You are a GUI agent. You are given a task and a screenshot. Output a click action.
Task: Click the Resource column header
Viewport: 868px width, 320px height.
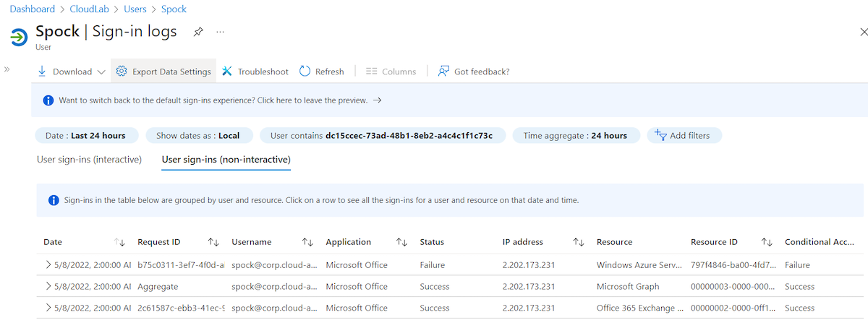click(x=615, y=242)
